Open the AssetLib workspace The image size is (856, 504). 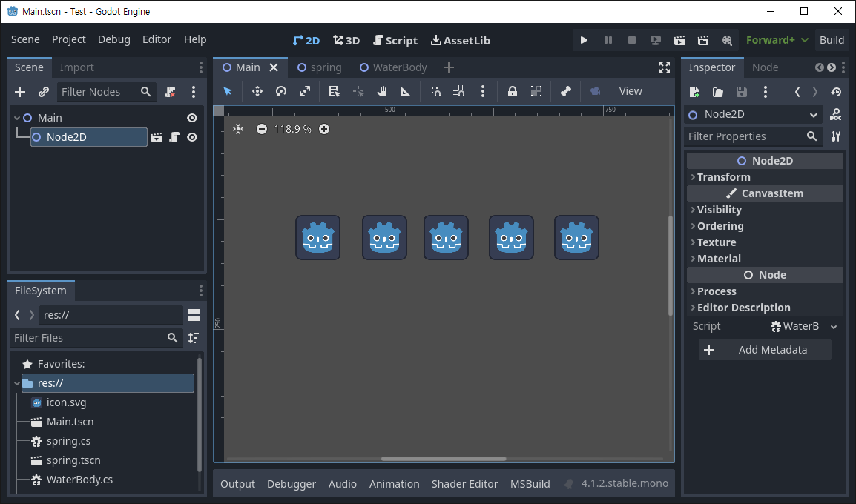(x=460, y=40)
